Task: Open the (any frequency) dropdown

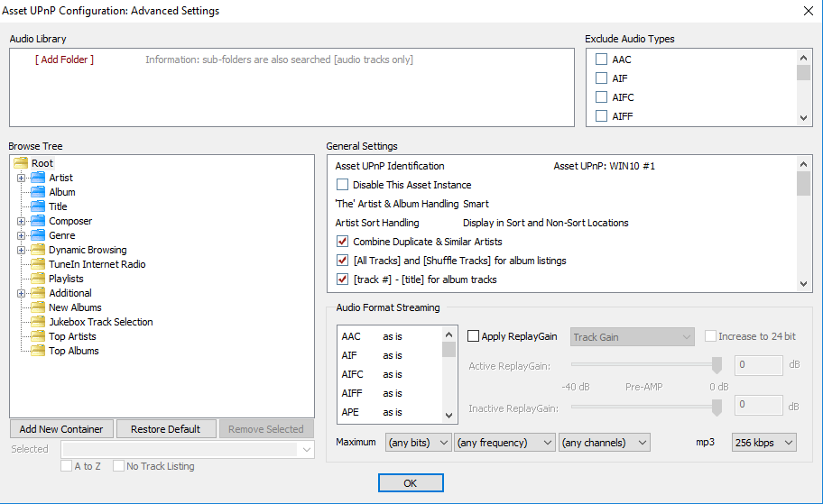Action: (x=504, y=443)
